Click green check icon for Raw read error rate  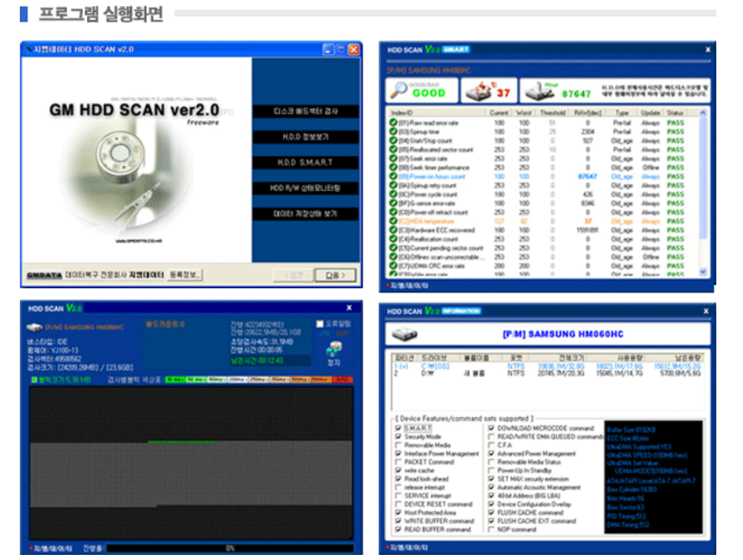(x=393, y=123)
